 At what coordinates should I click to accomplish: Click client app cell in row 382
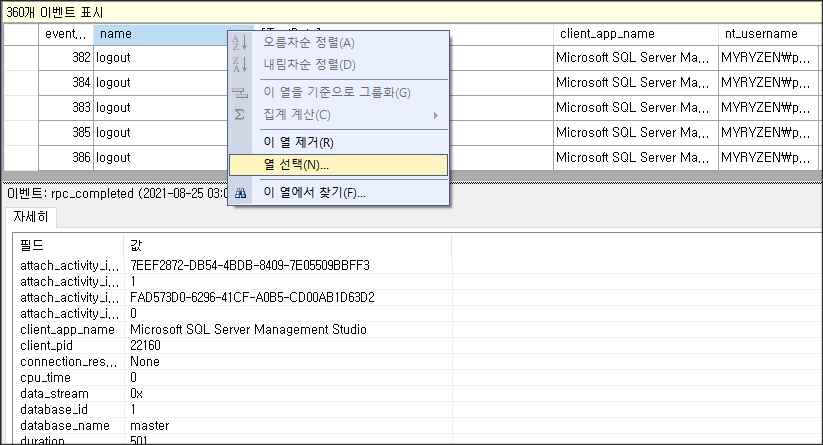click(x=635, y=58)
